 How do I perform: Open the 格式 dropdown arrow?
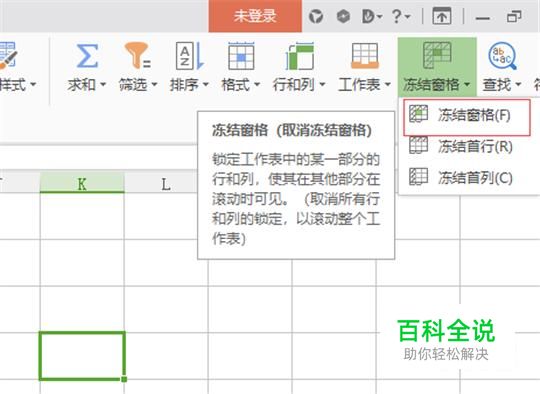click(x=257, y=84)
